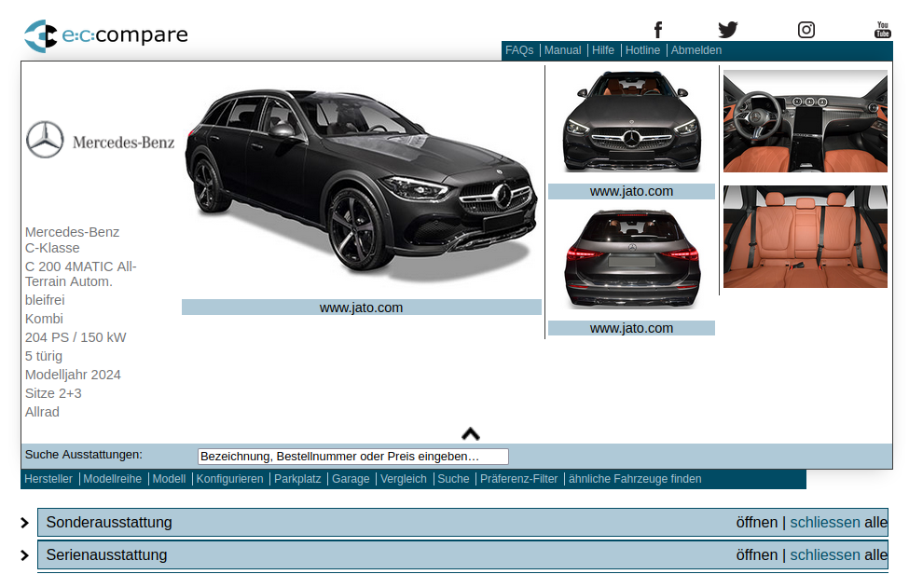Open the Instagram icon
This screenshot has width=909, height=588.
pos(806,30)
